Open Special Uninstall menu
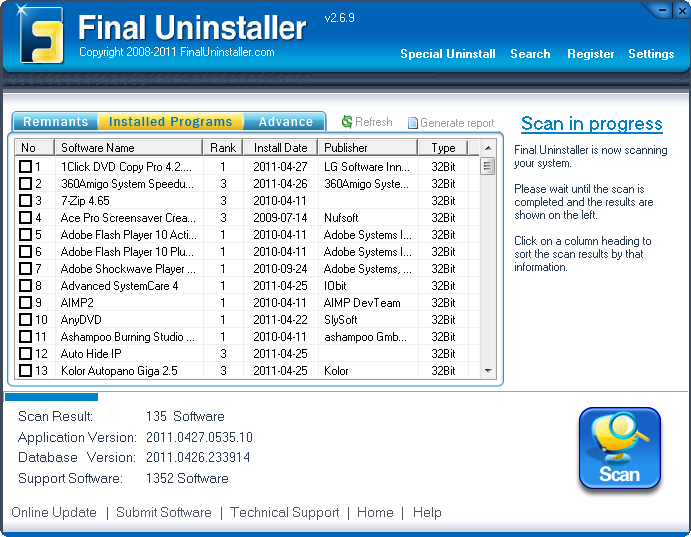The image size is (691, 537). point(448,54)
